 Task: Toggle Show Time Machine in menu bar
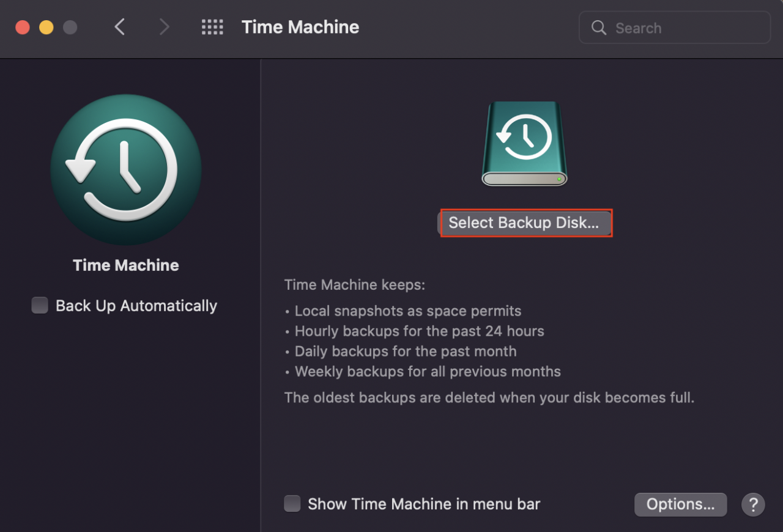click(292, 504)
